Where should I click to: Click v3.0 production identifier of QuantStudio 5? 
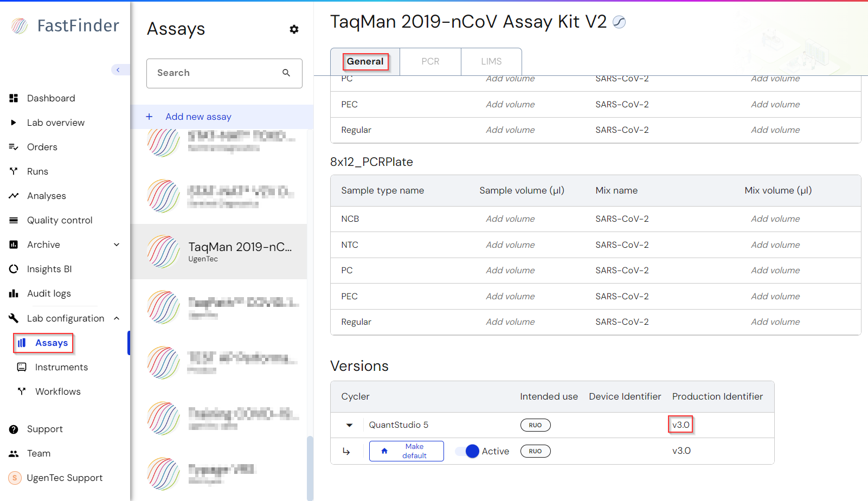tap(681, 425)
